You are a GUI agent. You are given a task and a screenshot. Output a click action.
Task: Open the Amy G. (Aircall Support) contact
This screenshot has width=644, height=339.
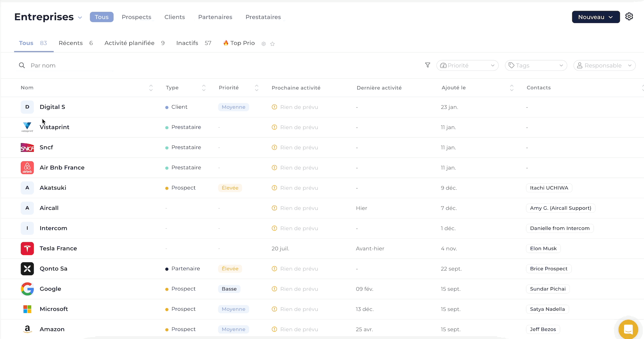[x=561, y=208]
